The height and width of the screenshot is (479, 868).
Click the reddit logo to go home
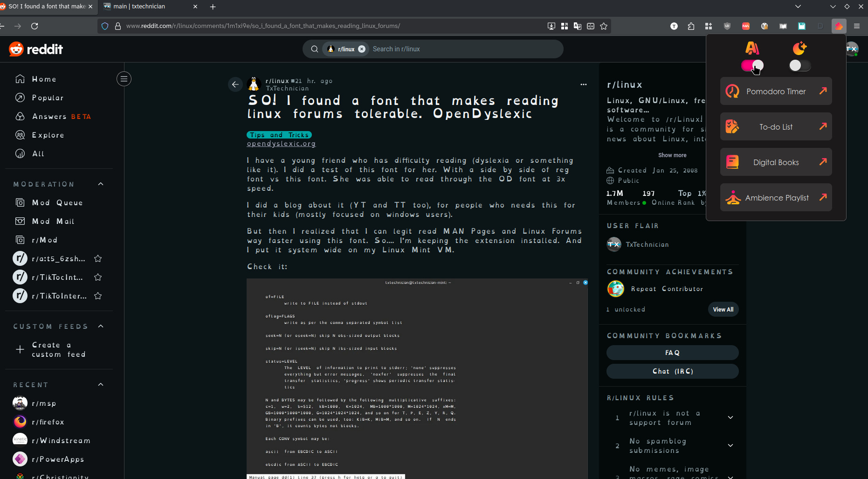36,49
